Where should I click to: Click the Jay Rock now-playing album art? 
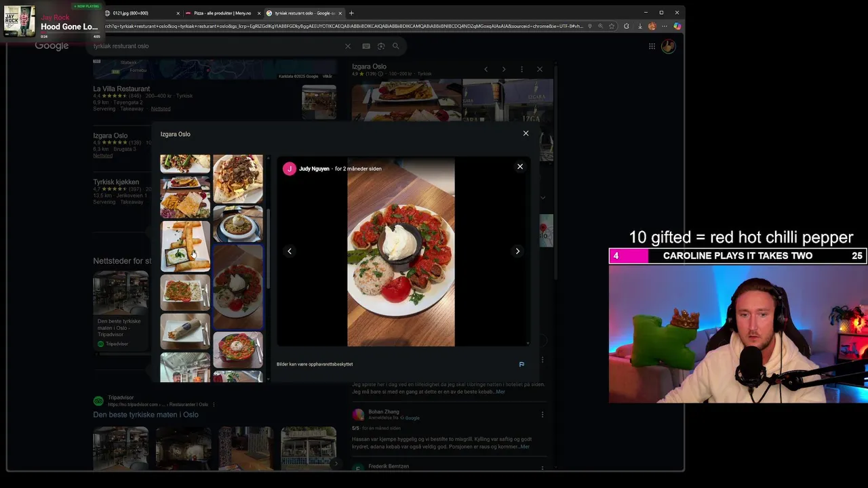point(19,22)
